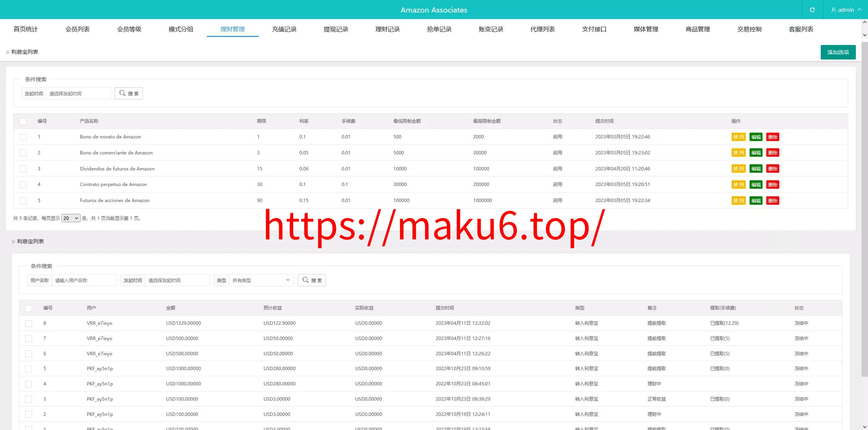
Task: Click the tab bar's scroll up arrow
Action: [865, 22]
